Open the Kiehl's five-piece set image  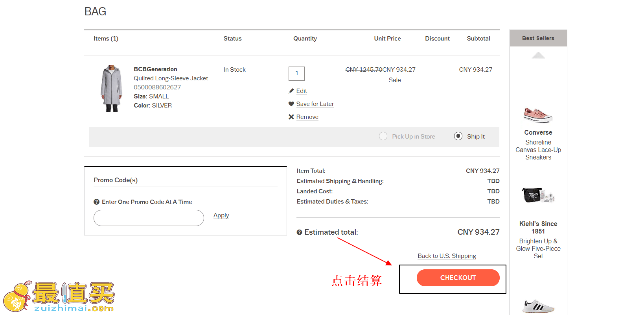click(538, 195)
